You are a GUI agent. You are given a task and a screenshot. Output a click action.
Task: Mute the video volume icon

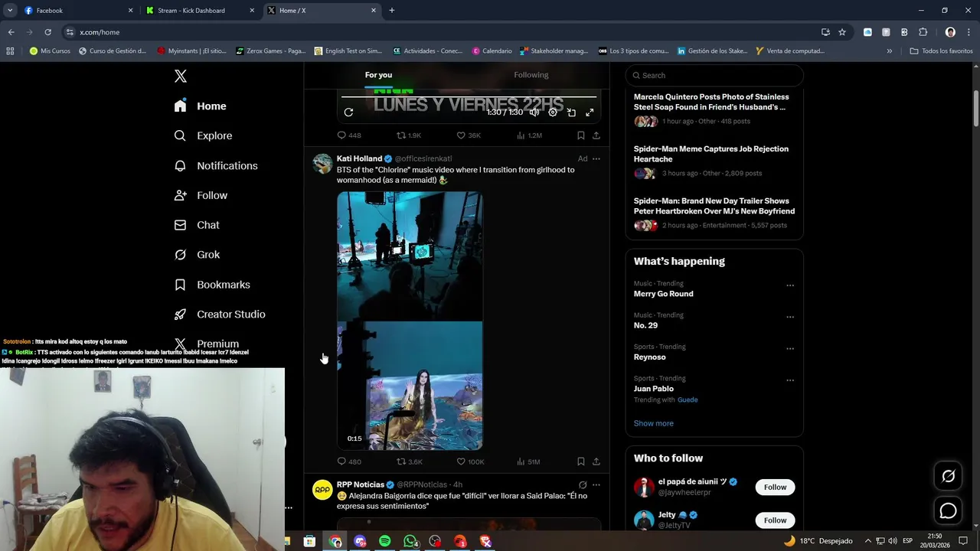point(534,112)
